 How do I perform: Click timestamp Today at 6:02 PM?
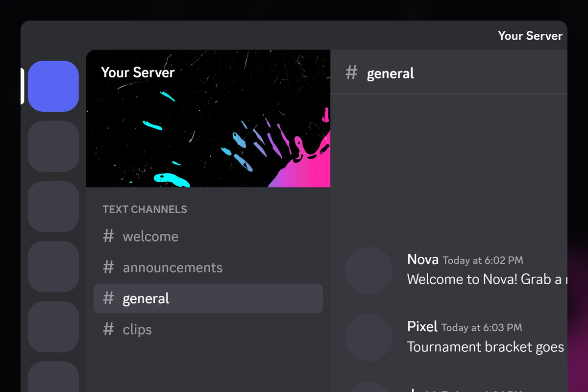tap(483, 260)
